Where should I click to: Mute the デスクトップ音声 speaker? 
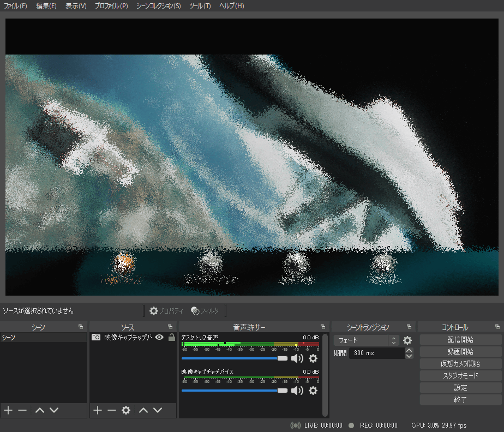coord(297,358)
